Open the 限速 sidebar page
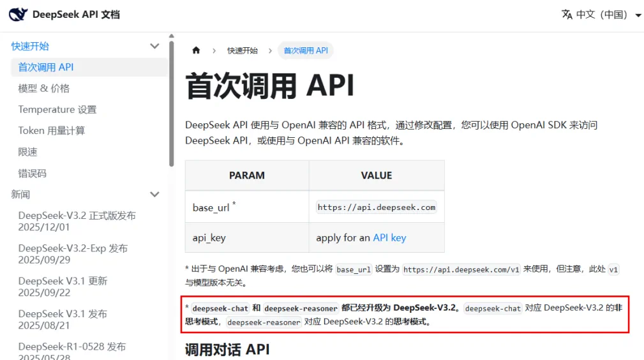Screen dimensions: 644x360 (27, 152)
